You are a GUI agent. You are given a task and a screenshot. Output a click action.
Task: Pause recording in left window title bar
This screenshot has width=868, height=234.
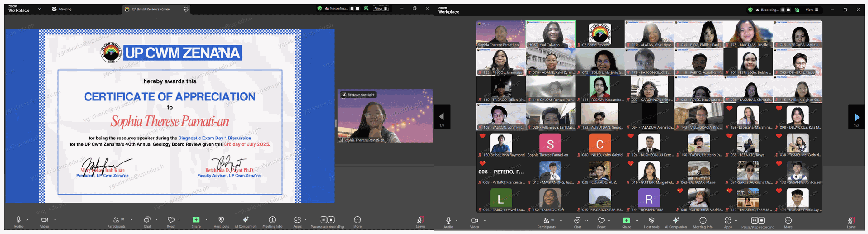352,9
